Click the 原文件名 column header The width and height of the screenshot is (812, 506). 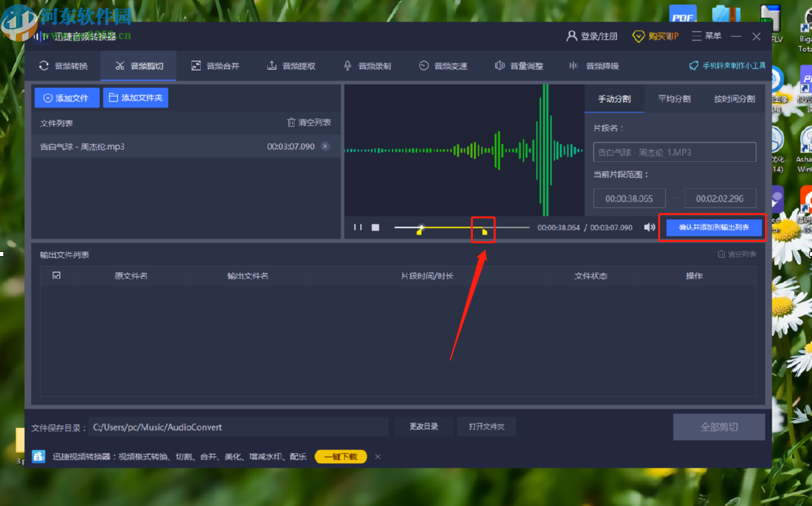[x=131, y=276]
